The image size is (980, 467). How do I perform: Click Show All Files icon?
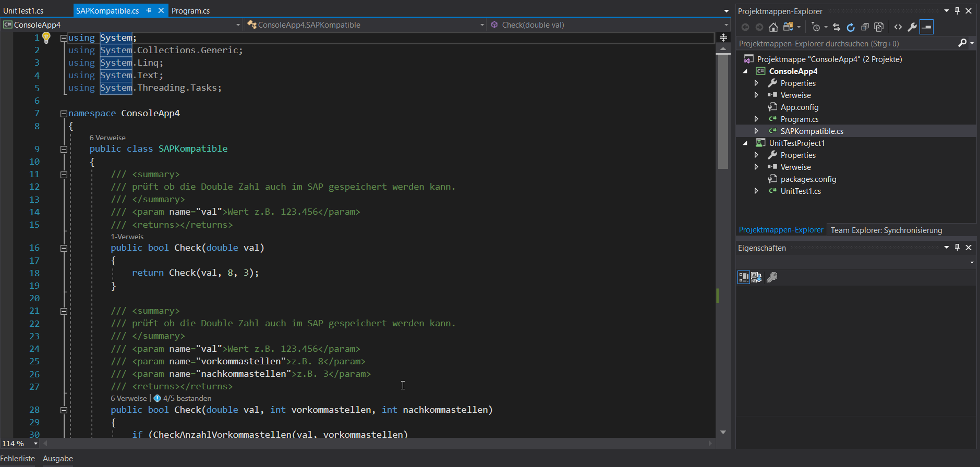click(879, 27)
